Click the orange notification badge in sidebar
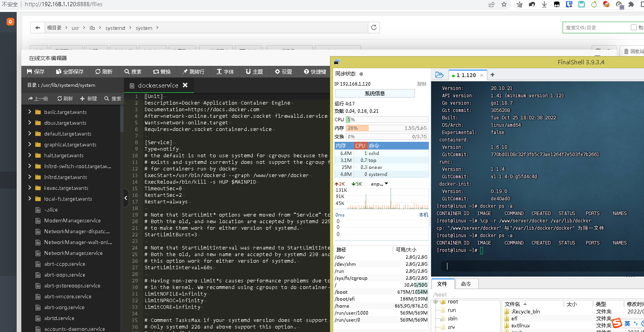This screenshot has height=332, width=644. 10,22
